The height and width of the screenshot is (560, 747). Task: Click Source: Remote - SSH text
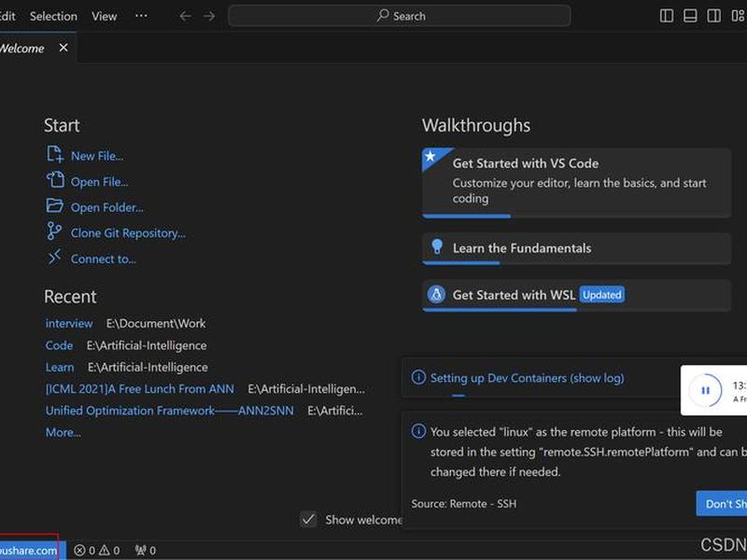(463, 503)
